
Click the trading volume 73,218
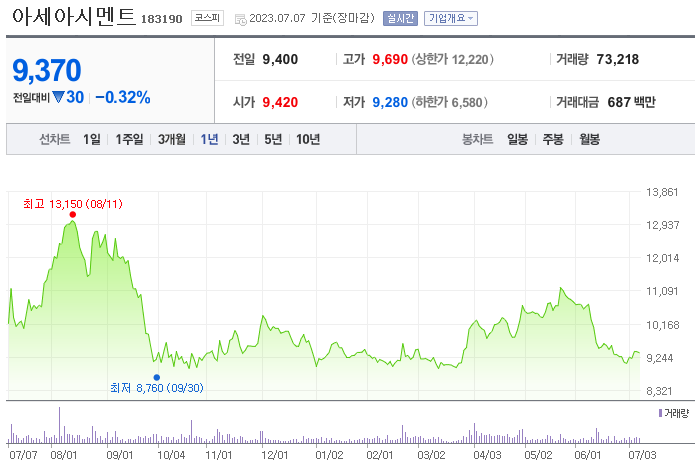(617, 59)
